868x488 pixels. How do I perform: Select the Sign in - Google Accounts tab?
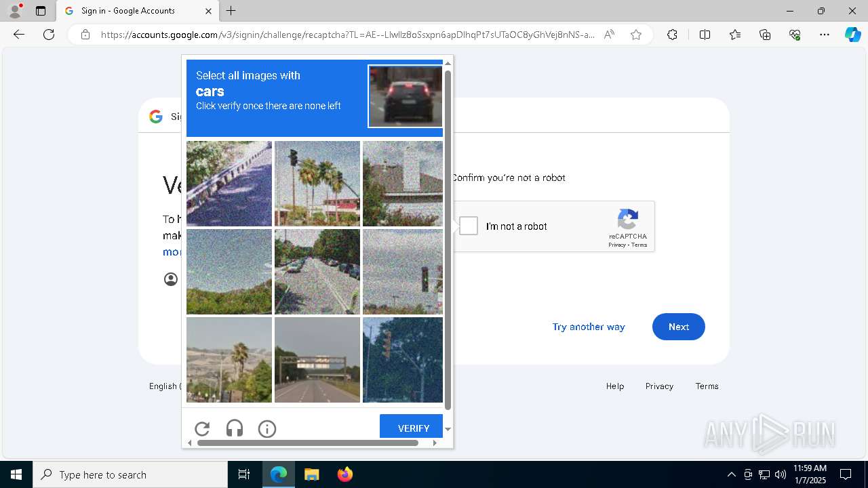(x=137, y=11)
